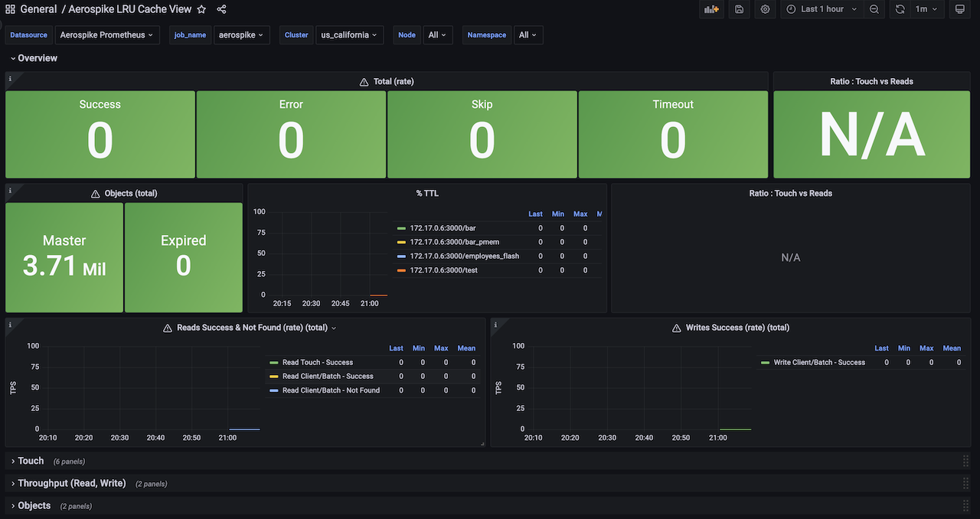Change color of Read Touch - Success swatch
This screenshot has height=519, width=980.
pyautogui.click(x=274, y=363)
